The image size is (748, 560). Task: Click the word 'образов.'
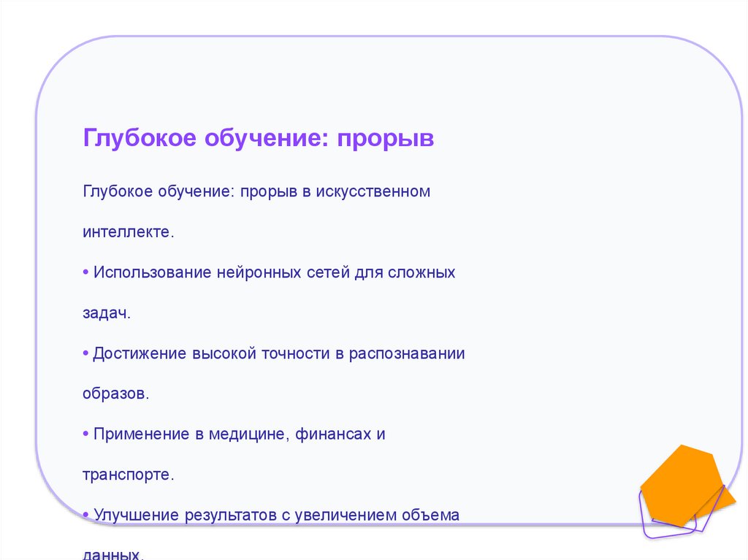(116, 394)
